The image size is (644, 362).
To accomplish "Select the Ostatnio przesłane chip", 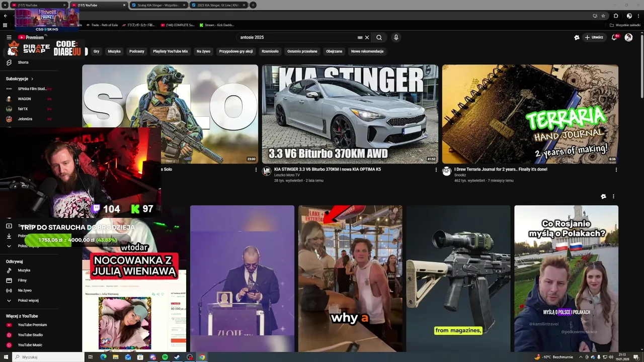I will [x=302, y=51].
